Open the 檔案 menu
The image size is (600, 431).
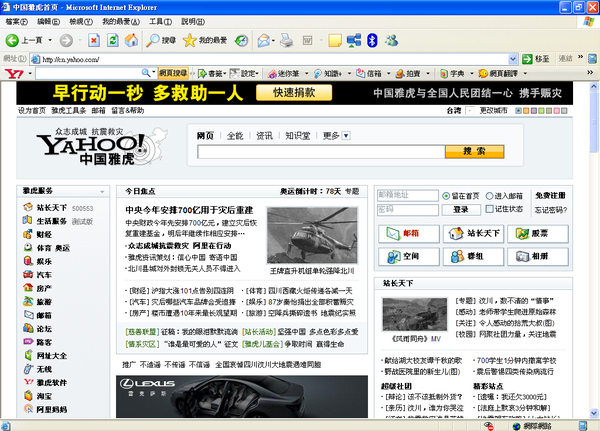(16, 22)
